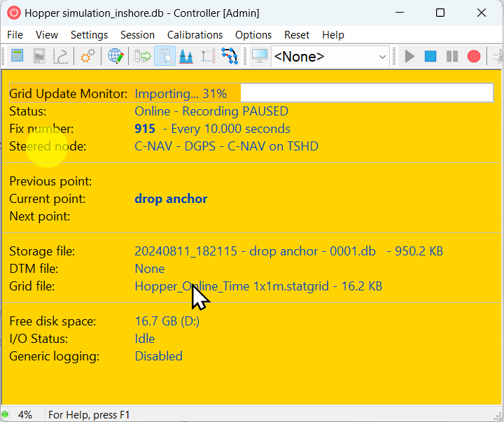Click the calculator icon in the toolbar
This screenshot has height=422, width=504.
pyautogui.click(x=17, y=56)
